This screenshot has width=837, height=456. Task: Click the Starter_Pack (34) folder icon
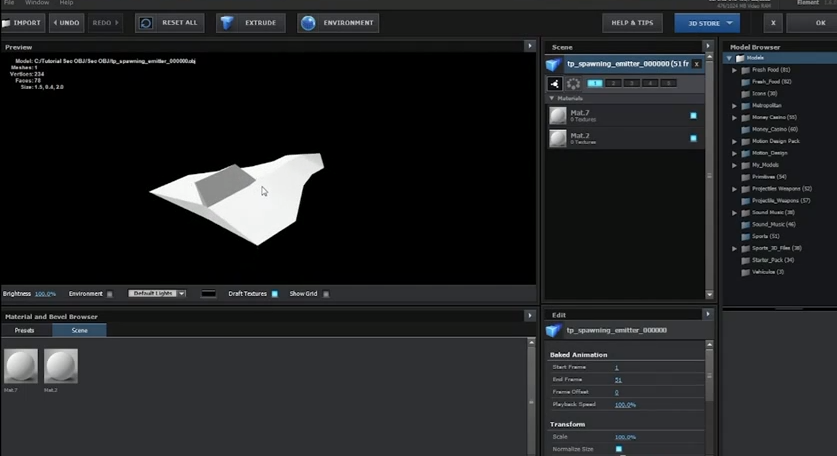click(x=746, y=260)
